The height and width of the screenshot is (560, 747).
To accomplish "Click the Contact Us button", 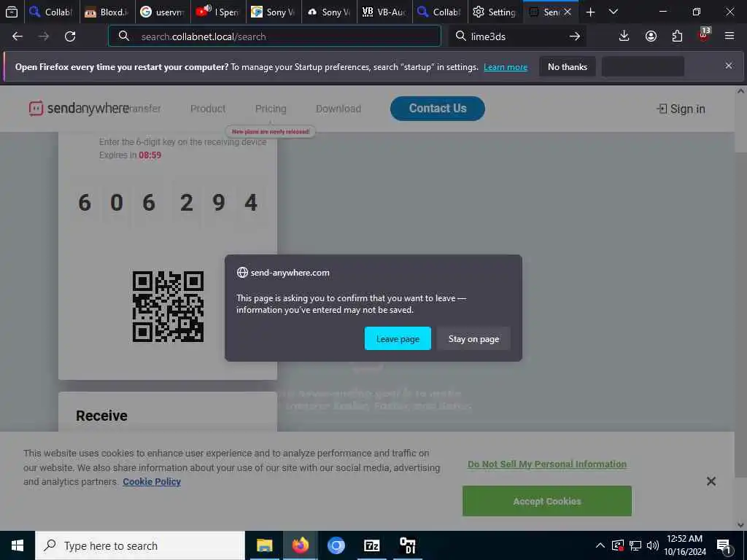I will click(438, 109).
